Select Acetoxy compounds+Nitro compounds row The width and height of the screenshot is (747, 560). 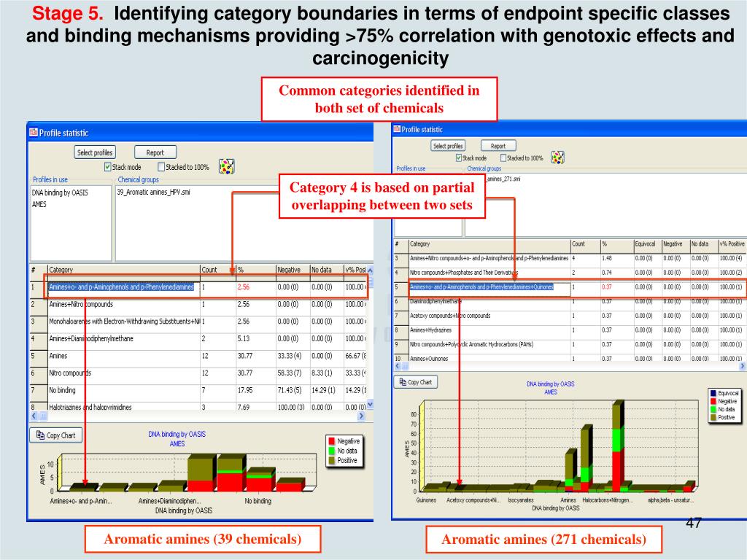(569, 316)
